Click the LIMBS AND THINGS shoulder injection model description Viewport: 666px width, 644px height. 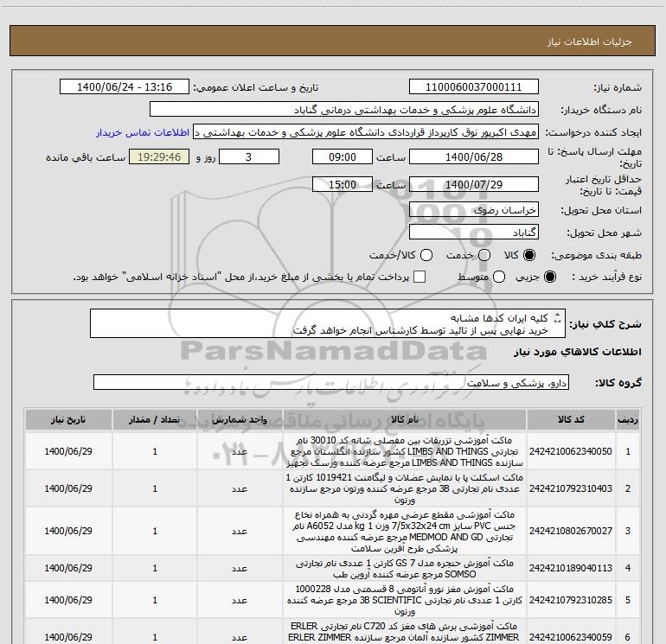tap(405, 451)
